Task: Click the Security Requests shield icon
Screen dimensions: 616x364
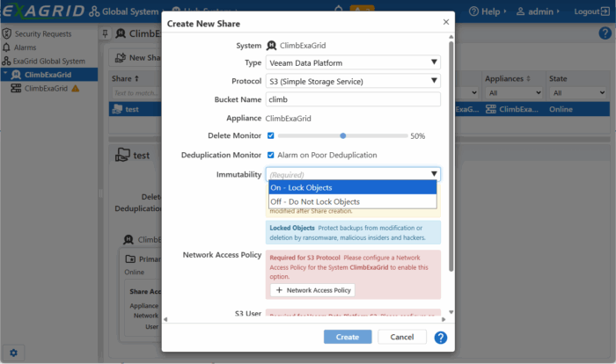Action: click(x=6, y=33)
